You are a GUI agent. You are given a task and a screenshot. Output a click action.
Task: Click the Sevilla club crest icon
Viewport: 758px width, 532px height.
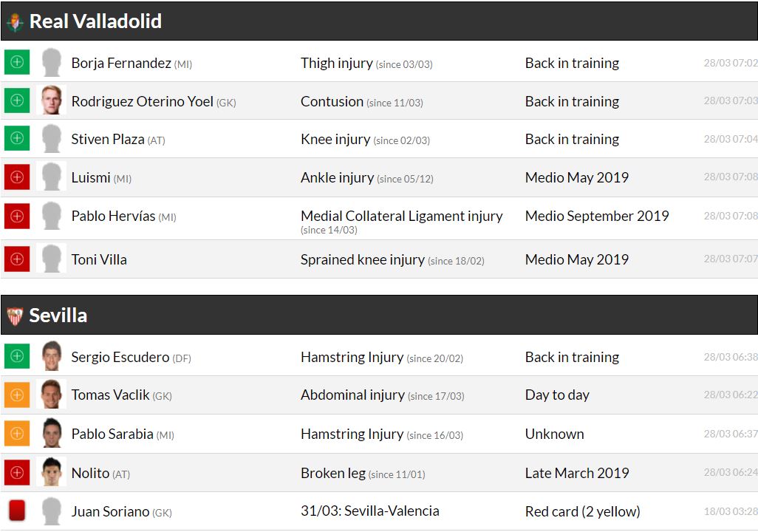(15, 316)
